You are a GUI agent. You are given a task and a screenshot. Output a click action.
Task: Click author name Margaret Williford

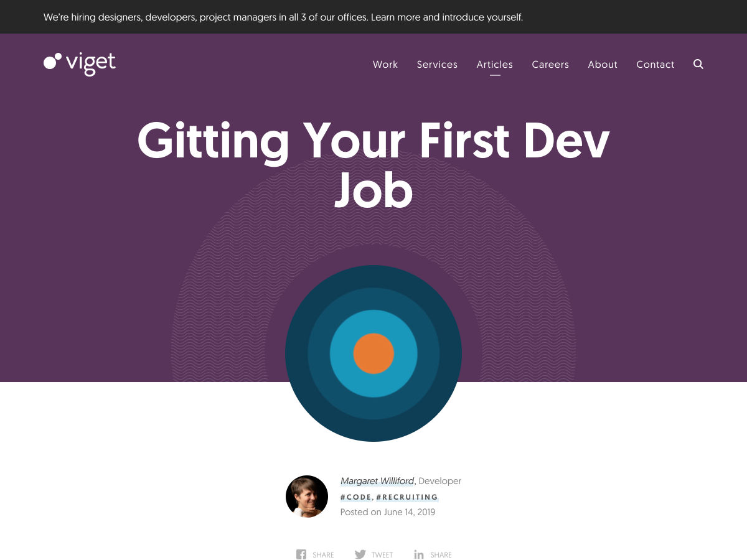tap(377, 481)
